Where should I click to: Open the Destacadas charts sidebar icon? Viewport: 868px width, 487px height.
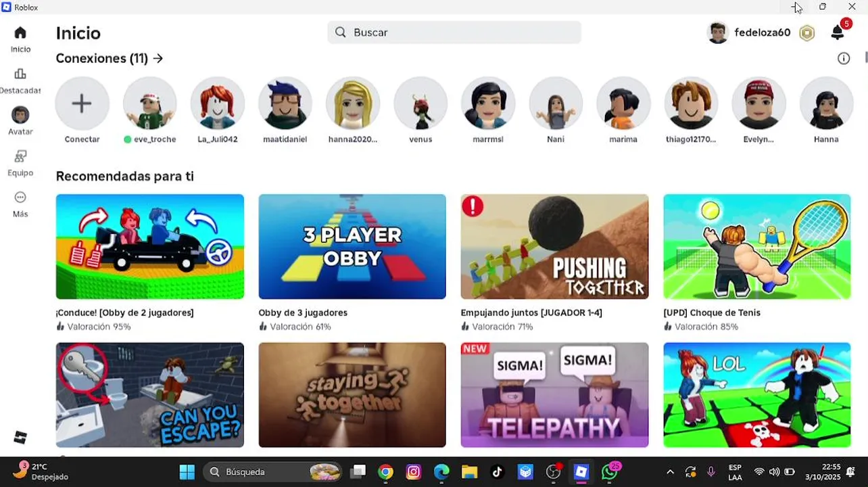(x=20, y=74)
